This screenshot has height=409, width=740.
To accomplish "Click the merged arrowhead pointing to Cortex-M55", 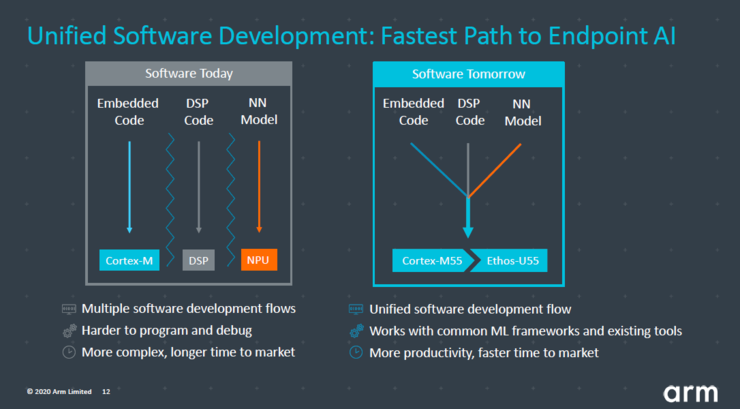I will click(467, 231).
